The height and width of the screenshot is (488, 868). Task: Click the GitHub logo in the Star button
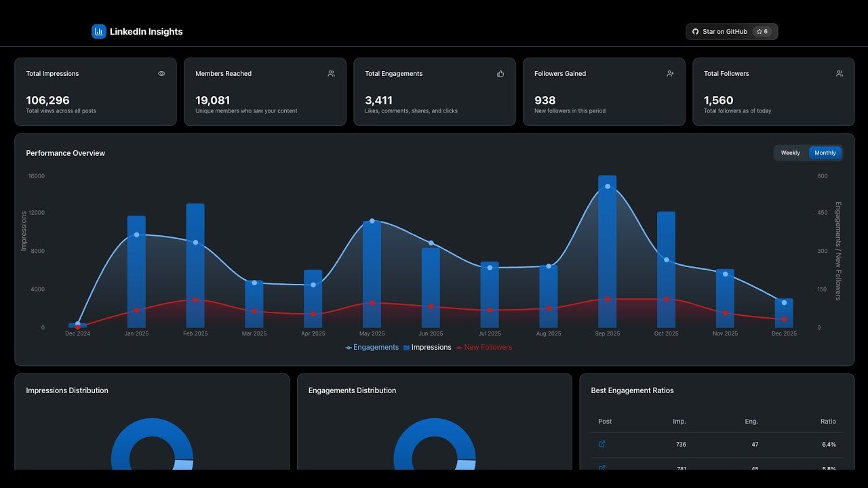click(695, 31)
